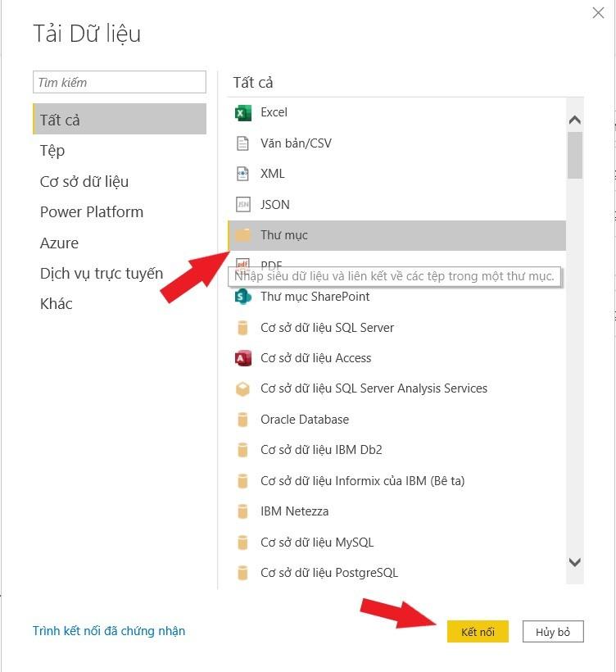Viewport: 616px width, 672px height.
Task: Click the IBM Db2 database icon
Action: point(242,450)
